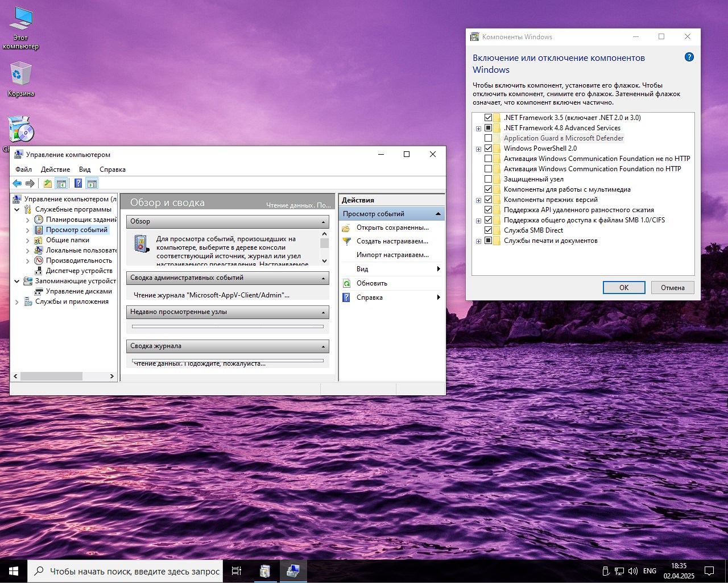Expand Планировщик заданий tree node
This screenshot has width=728, height=583.
(x=28, y=220)
